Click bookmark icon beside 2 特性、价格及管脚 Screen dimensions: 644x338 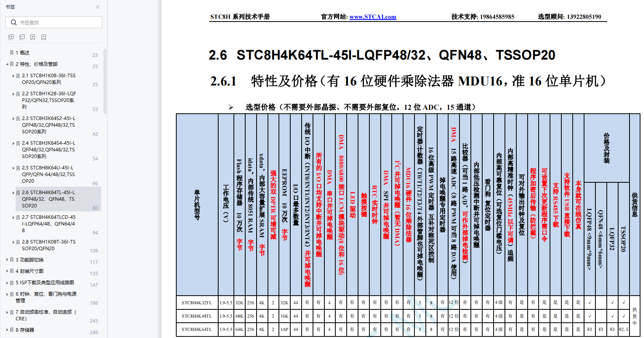coord(12,64)
